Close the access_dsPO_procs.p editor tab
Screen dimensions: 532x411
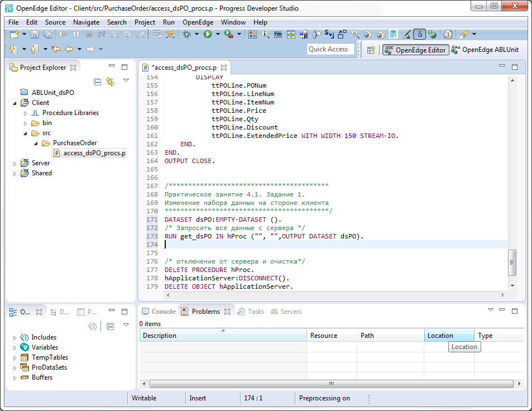pyautogui.click(x=224, y=68)
